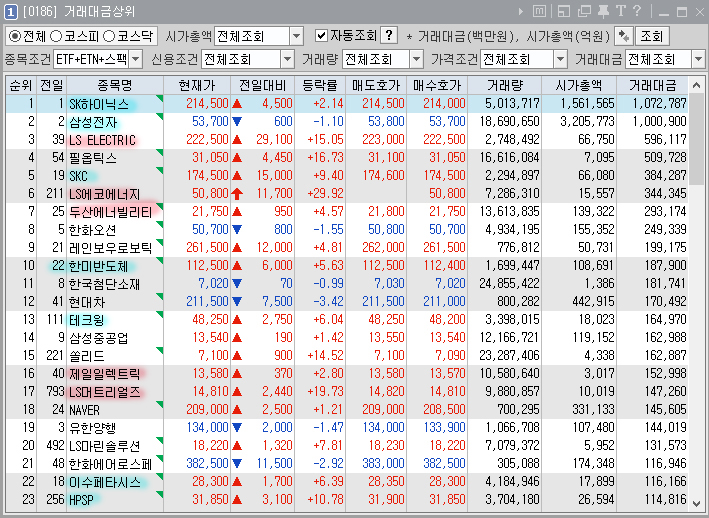The image size is (709, 518).
Task: Select the LS ELECTRIC stock name
Action: pos(102,140)
